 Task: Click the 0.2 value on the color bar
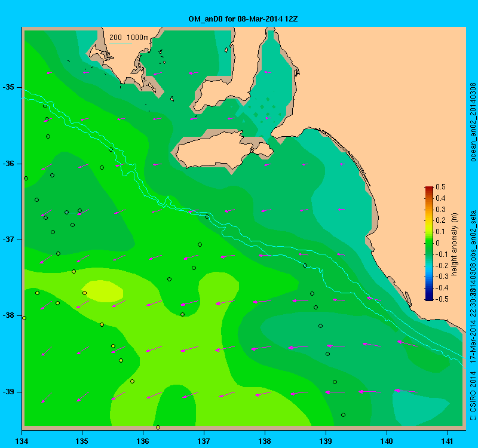point(440,220)
